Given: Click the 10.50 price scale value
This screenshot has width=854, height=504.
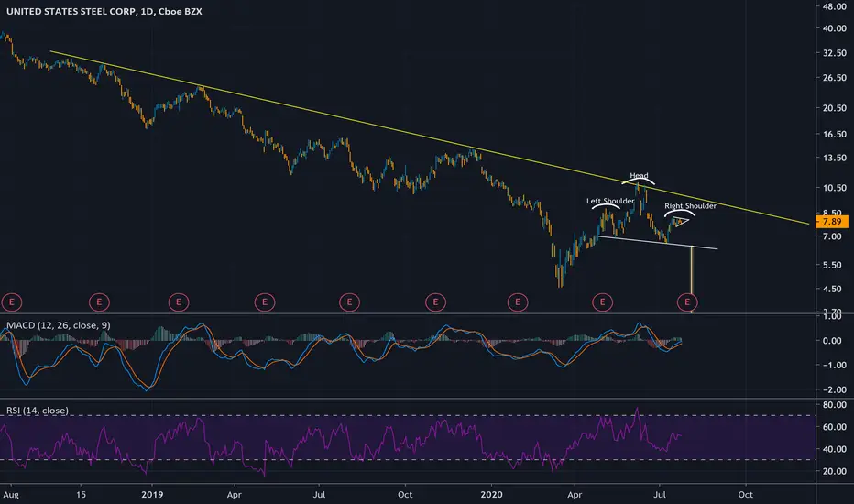Looking at the screenshot, I should tap(835, 188).
